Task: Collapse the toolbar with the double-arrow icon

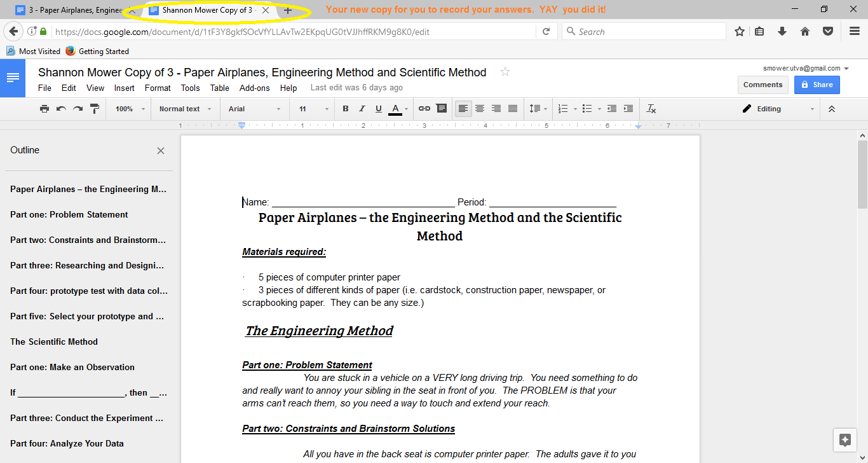Action: click(x=831, y=109)
